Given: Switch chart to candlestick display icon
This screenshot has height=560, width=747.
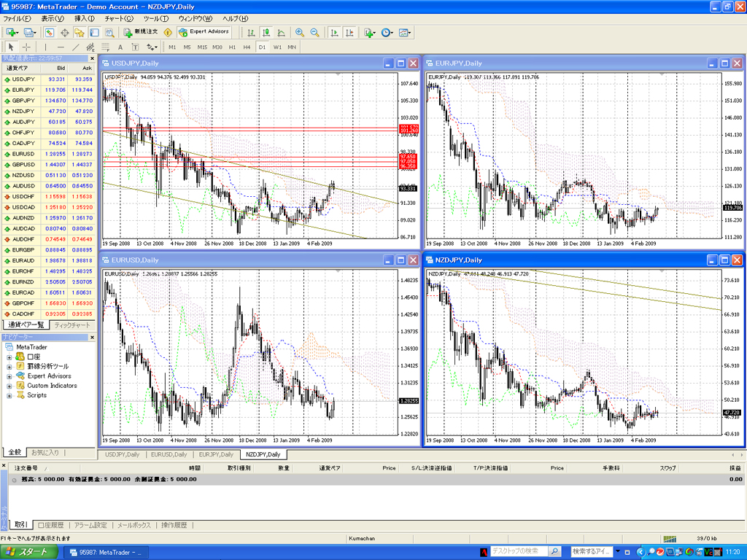Looking at the screenshot, I should pyautogui.click(x=266, y=33).
